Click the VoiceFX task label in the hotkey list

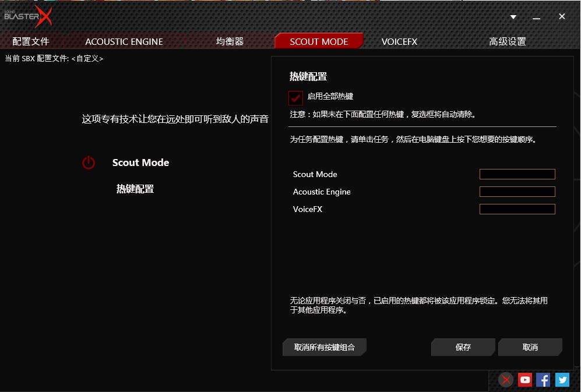pos(308,209)
